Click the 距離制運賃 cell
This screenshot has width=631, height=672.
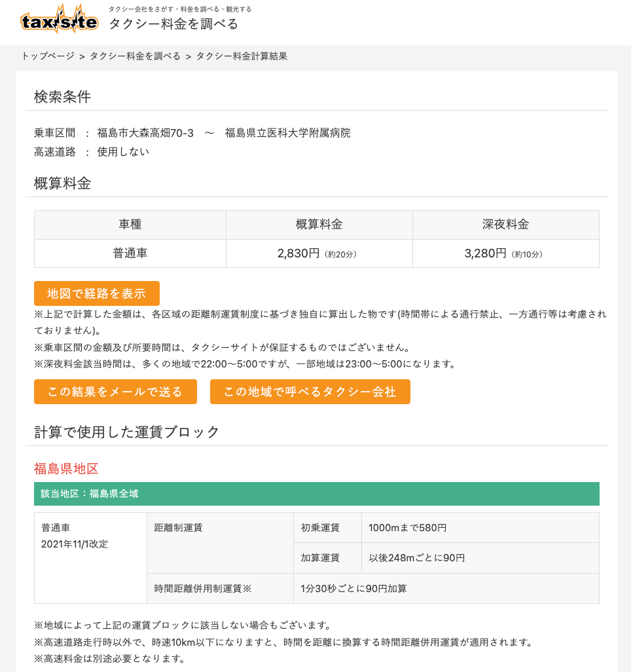click(220, 543)
